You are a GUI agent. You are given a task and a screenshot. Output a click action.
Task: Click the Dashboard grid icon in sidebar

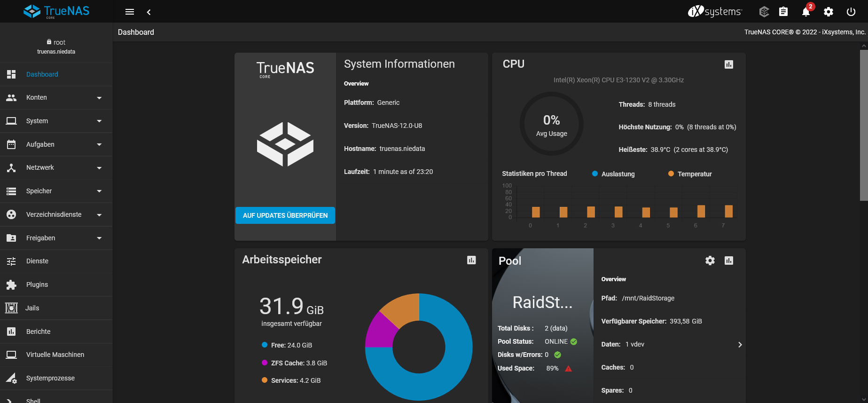click(11, 74)
